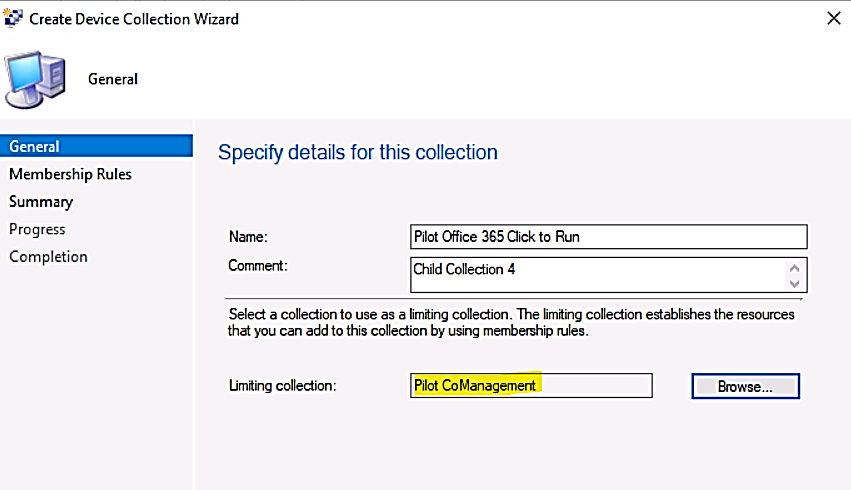Screen dimensions: 851x490
Task: Click the Comment box scroll down arrow
Action: coord(795,284)
